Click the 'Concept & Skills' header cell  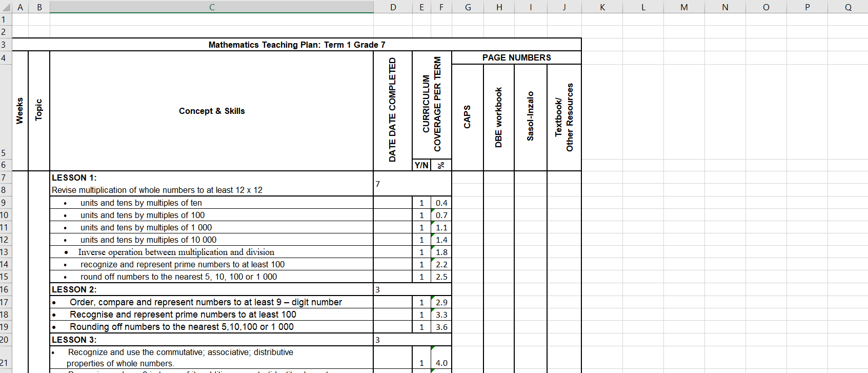pos(212,111)
